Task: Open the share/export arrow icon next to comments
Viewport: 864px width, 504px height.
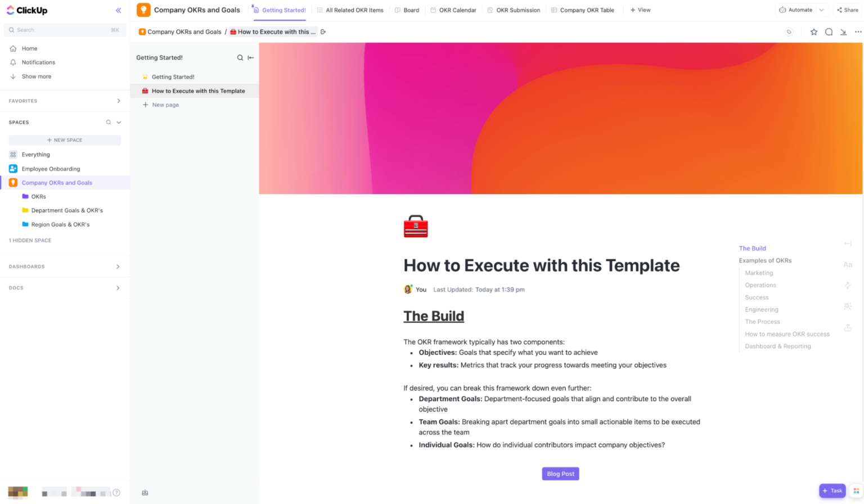Action: pyautogui.click(x=843, y=33)
